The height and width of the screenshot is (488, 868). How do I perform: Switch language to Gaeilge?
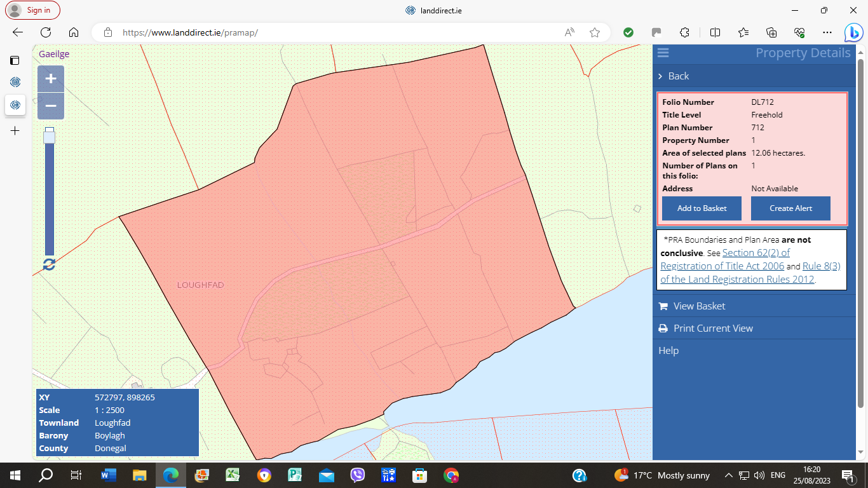[x=54, y=54]
